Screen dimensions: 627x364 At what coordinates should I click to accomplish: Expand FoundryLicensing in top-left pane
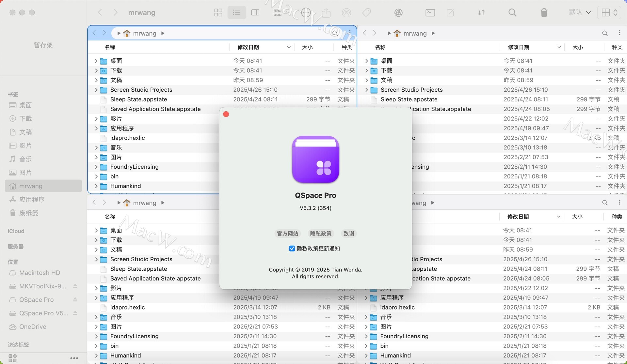(x=96, y=167)
